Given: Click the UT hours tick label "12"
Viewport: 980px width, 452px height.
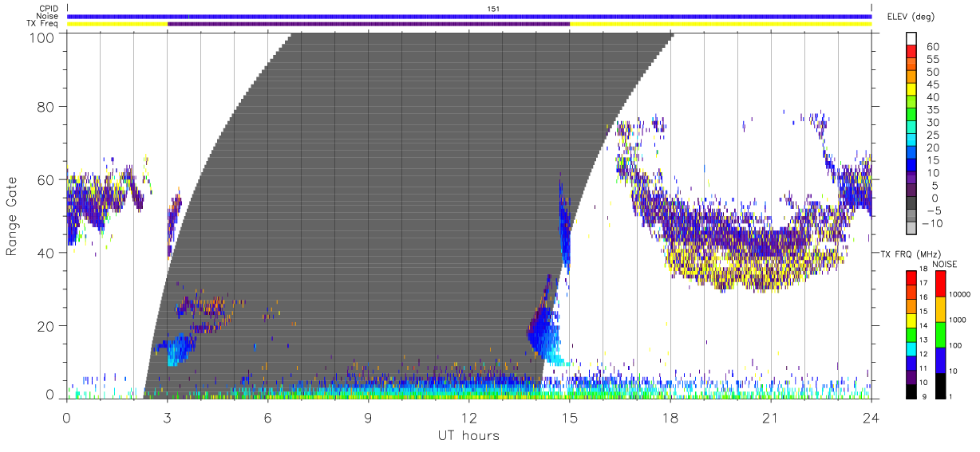Looking at the screenshot, I should click(469, 418).
